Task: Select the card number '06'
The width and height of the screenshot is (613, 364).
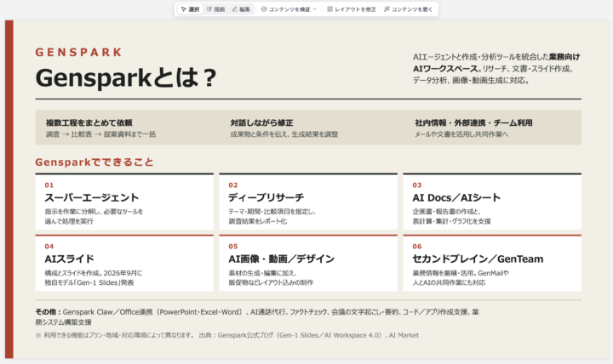Action: (x=416, y=247)
